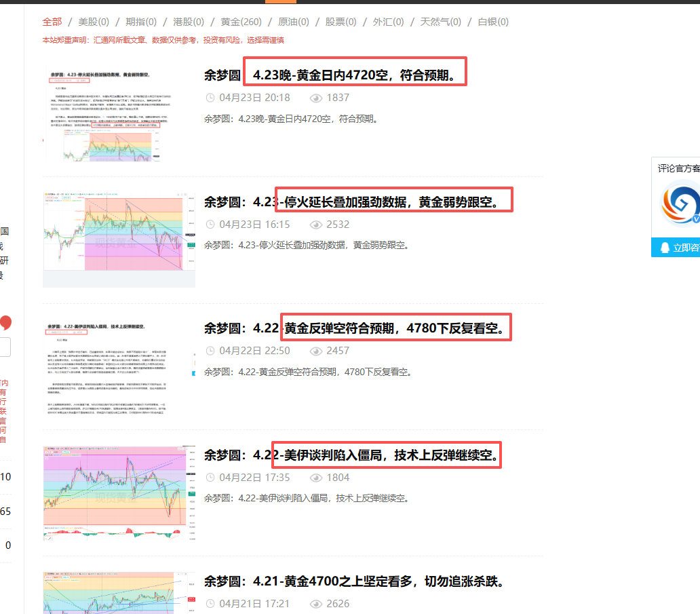Viewport: 700px width, 614px height.
Task: Click the official customer service logo icon
Action: pyautogui.click(x=680, y=203)
